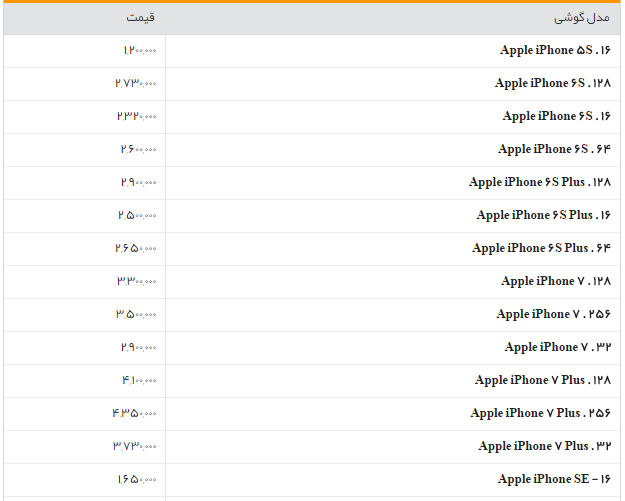The height and width of the screenshot is (501, 625).
Task: Click price 1,200,000 for iPhone 5S 16
Action: 140,50
